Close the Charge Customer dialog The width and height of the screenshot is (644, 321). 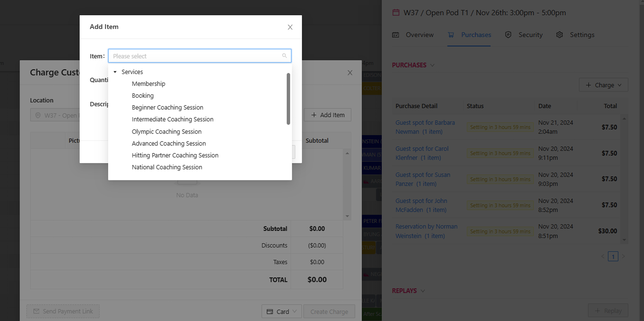click(350, 73)
